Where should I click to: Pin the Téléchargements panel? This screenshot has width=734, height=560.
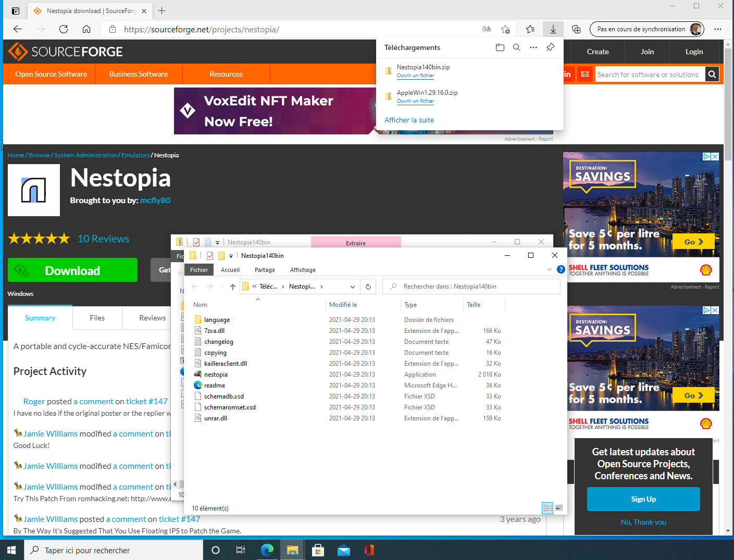coord(551,47)
